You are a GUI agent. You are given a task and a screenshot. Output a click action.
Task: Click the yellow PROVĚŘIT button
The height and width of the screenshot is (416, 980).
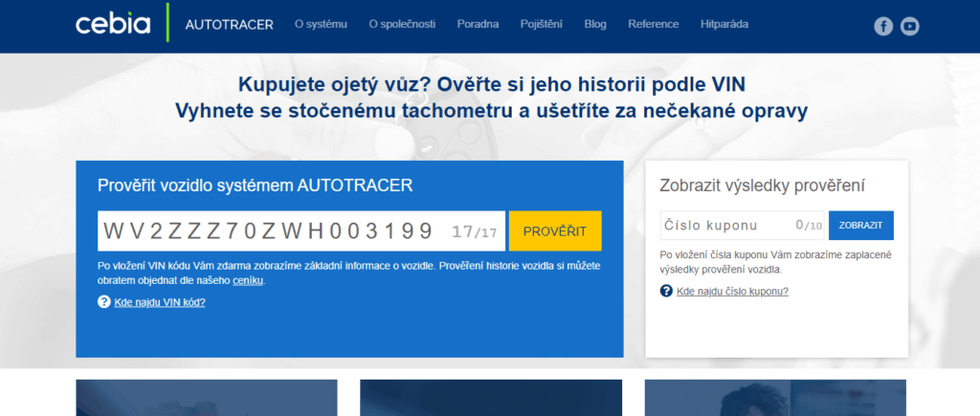[556, 231]
